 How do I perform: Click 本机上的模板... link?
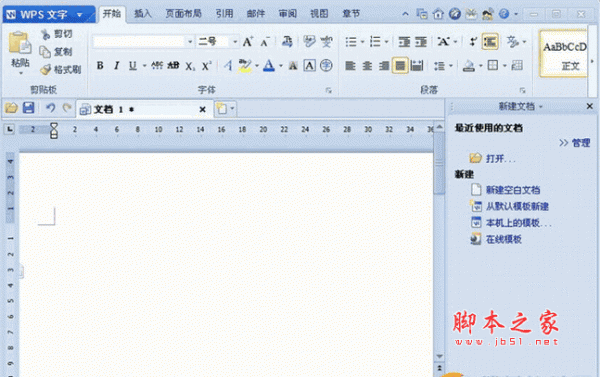(518, 223)
